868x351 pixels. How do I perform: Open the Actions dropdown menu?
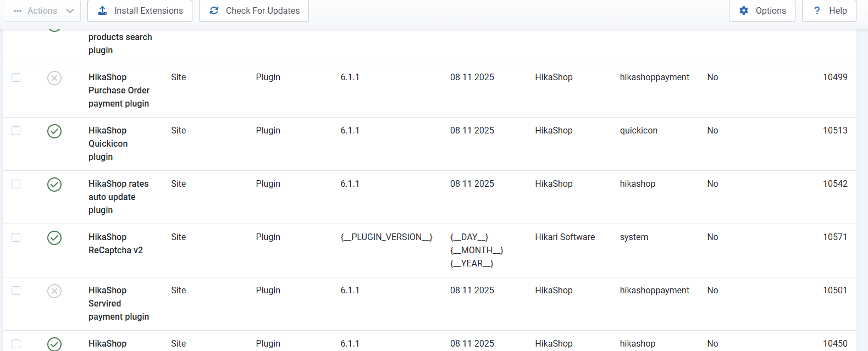[43, 10]
